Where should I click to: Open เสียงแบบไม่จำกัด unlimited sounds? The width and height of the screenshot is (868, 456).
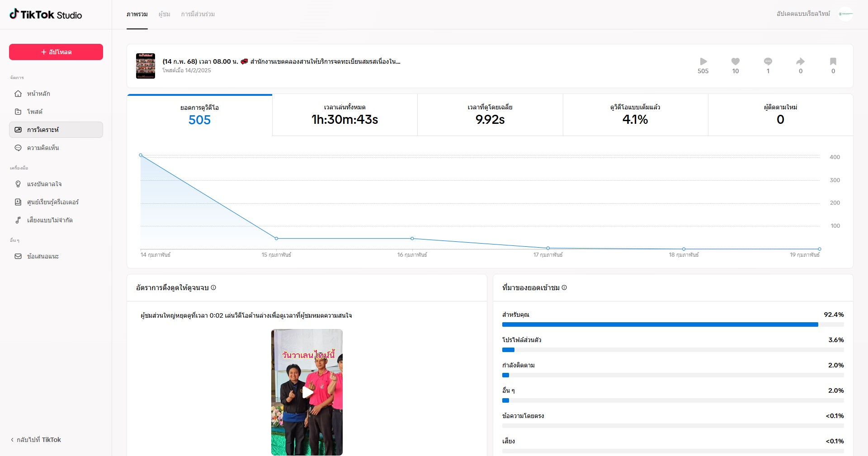(49, 220)
